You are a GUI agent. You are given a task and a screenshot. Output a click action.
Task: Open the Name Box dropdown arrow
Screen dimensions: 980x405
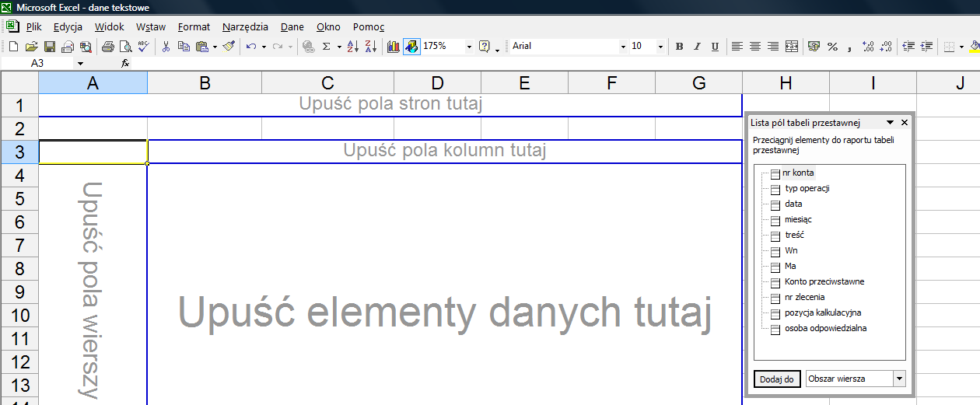click(80, 63)
